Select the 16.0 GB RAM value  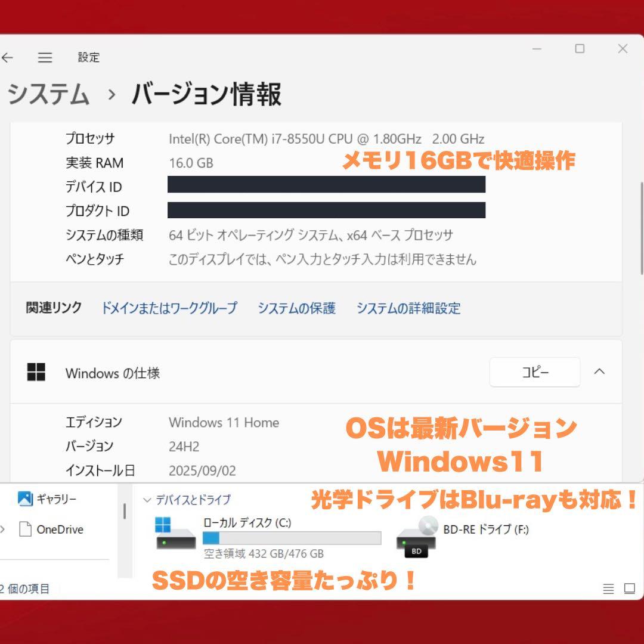click(191, 163)
